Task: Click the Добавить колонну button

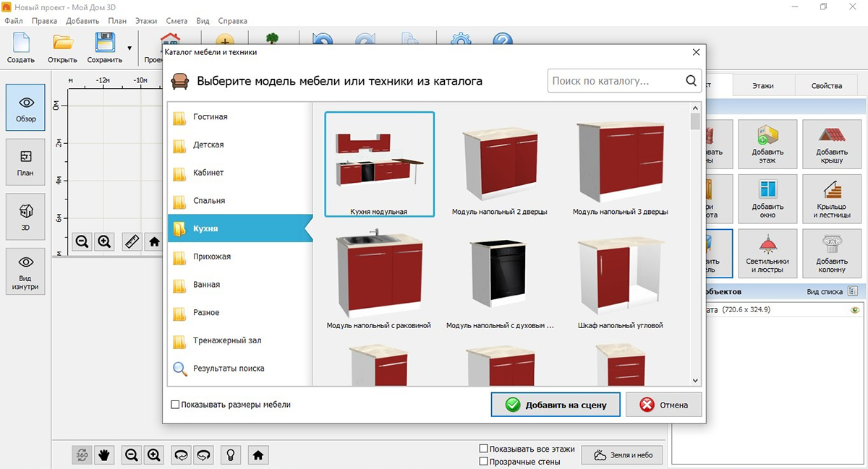Action: [x=832, y=254]
